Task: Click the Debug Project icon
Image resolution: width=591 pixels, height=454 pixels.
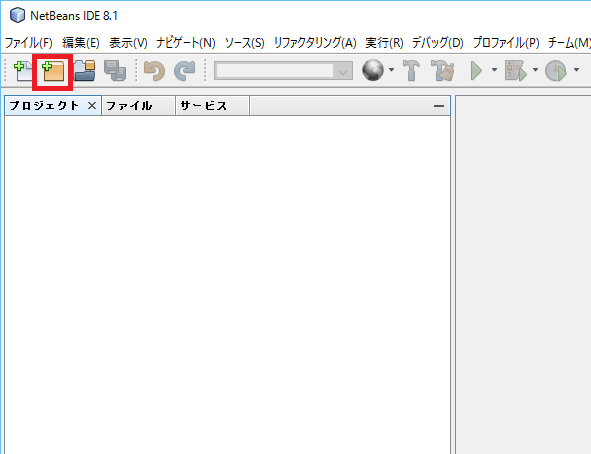Action: click(516, 70)
